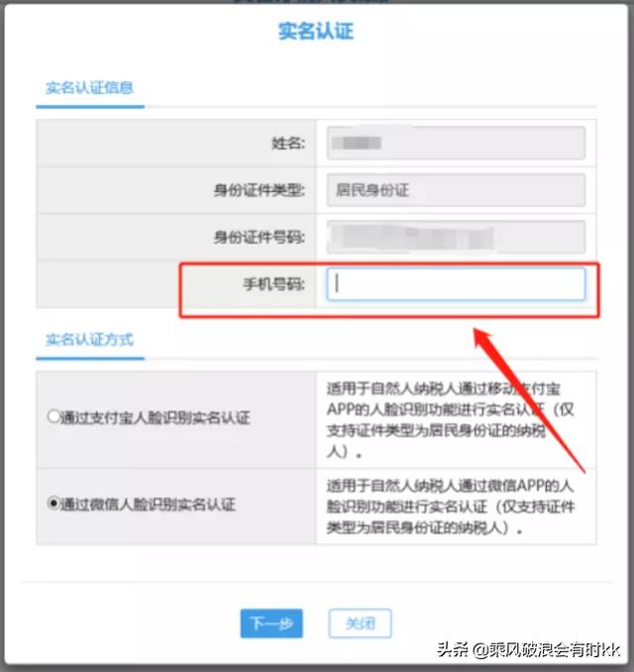Image resolution: width=634 pixels, height=672 pixels.
Task: Click the Alipay option's description text
Action: pos(450,420)
